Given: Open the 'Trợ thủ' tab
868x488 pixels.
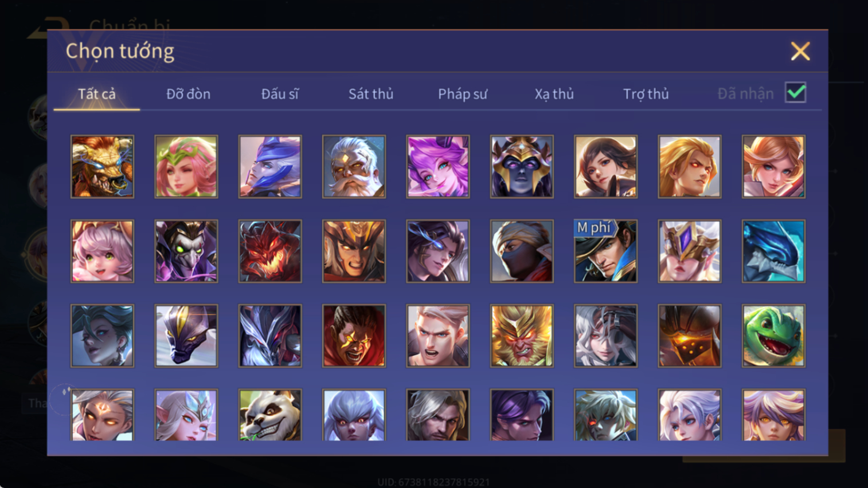Looking at the screenshot, I should [646, 94].
